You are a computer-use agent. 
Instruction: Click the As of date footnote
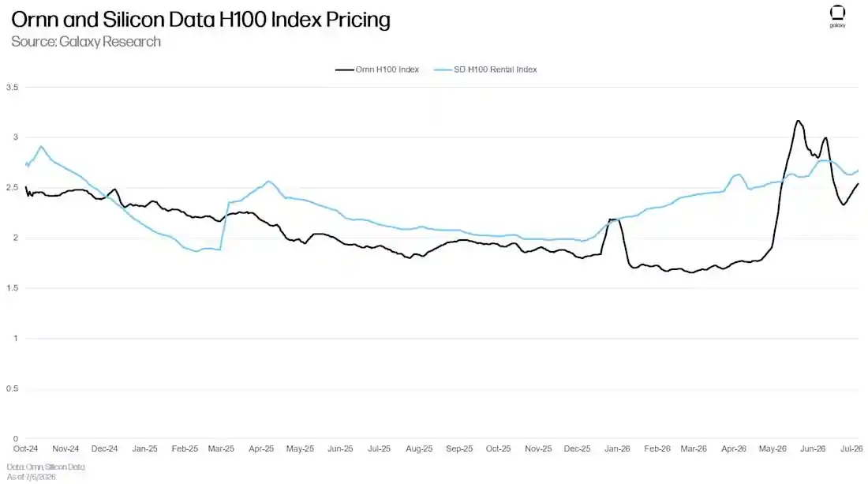click(x=31, y=477)
